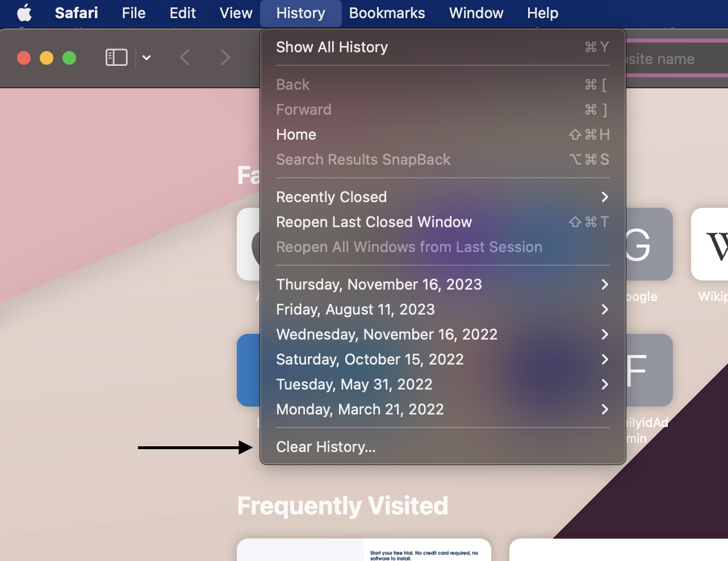Open the Help menu
This screenshot has width=728, height=561.
click(x=542, y=12)
